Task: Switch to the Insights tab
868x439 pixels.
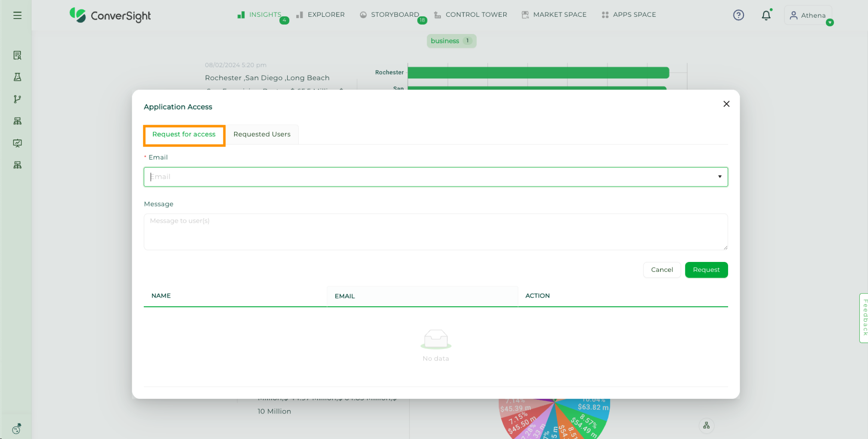Action: pos(259,15)
